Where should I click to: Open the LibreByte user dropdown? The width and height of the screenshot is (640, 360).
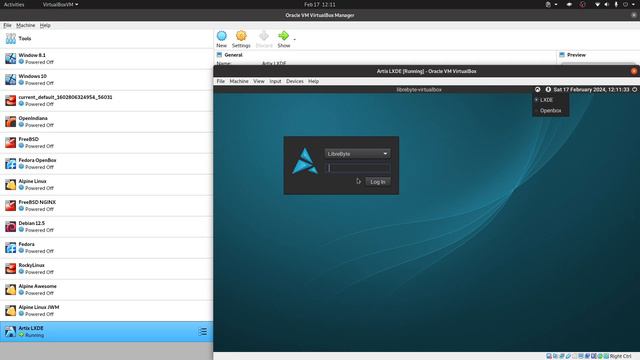click(358, 154)
